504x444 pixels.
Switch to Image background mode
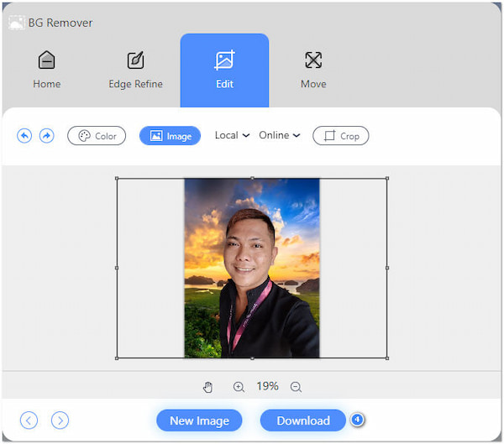click(x=170, y=136)
